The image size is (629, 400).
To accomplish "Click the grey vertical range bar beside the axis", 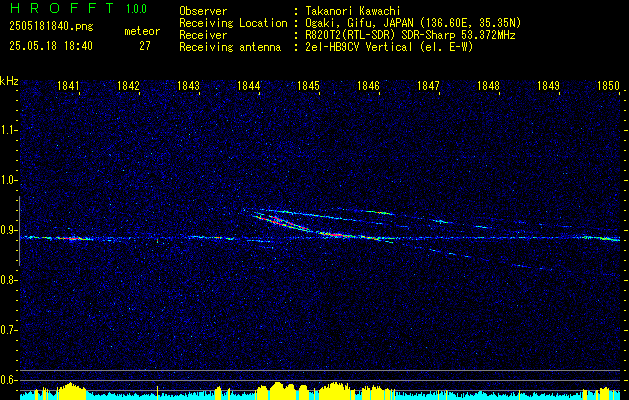I will pyautogui.click(x=19, y=231).
